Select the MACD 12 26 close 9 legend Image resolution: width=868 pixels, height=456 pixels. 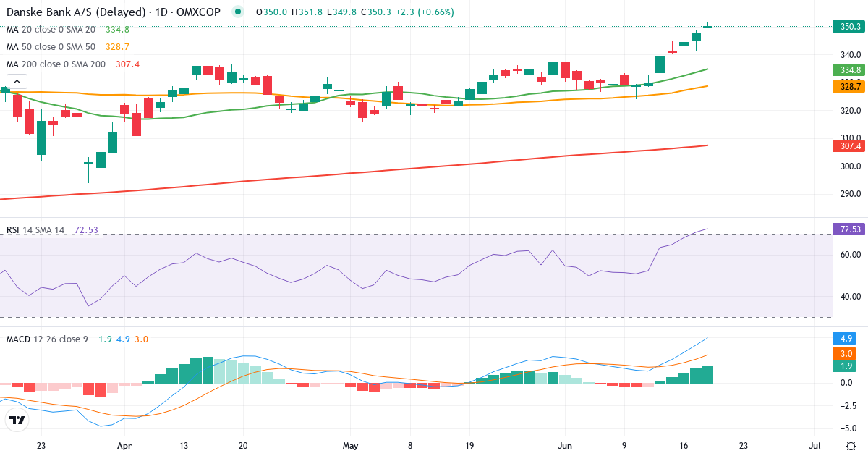[47, 339]
